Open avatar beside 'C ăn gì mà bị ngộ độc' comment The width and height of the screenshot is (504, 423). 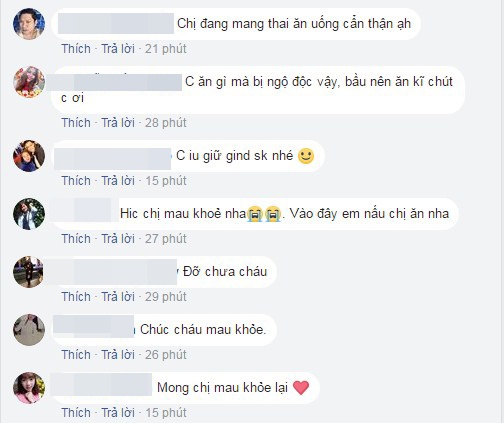[29, 82]
